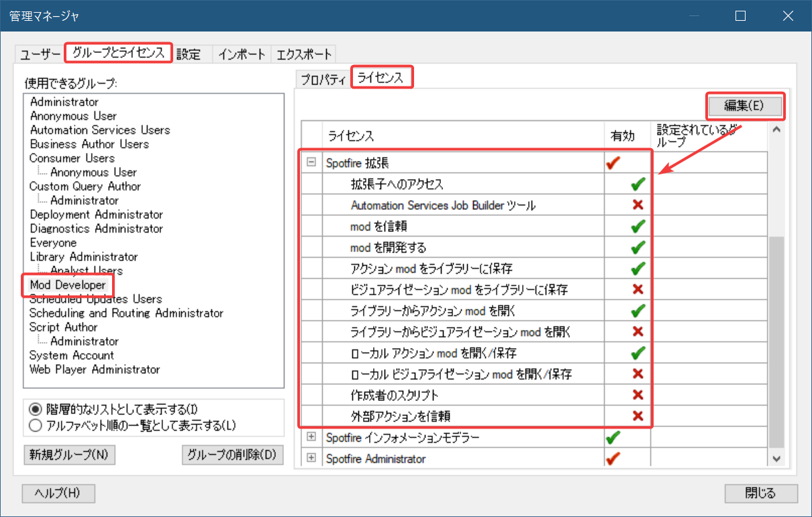Image resolution: width=812 pixels, height=517 pixels.
Task: Click the license list vertical scrollbar thumb
Action: pos(777,342)
